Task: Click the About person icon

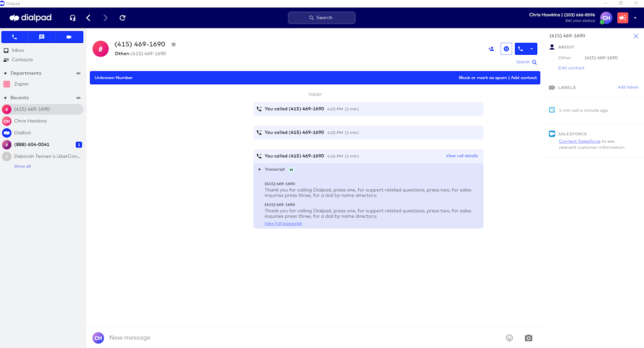Action: tap(552, 47)
